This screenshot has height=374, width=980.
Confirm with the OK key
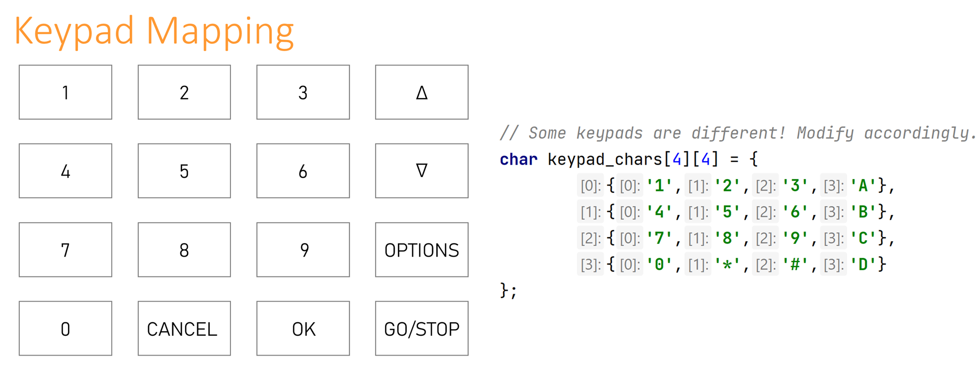coord(302,328)
